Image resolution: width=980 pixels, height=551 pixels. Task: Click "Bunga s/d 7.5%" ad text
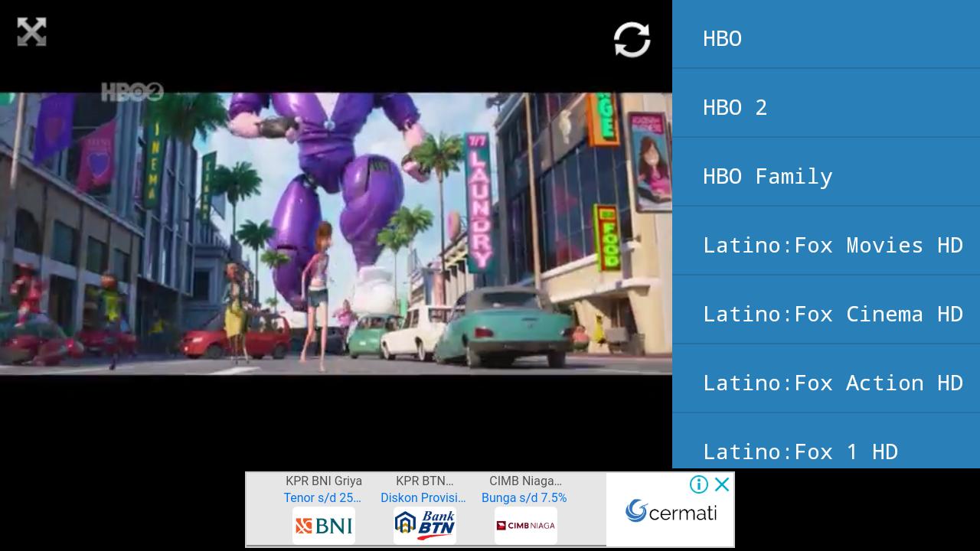(x=524, y=497)
